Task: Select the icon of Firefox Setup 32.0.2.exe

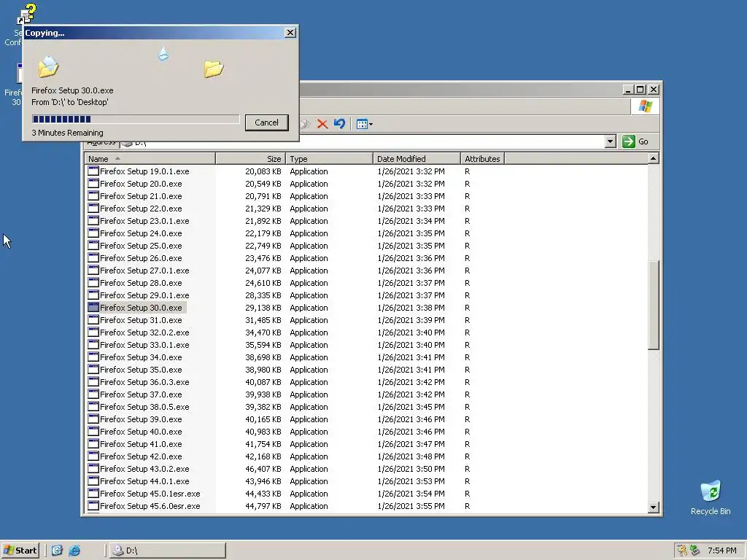Action: click(x=93, y=332)
